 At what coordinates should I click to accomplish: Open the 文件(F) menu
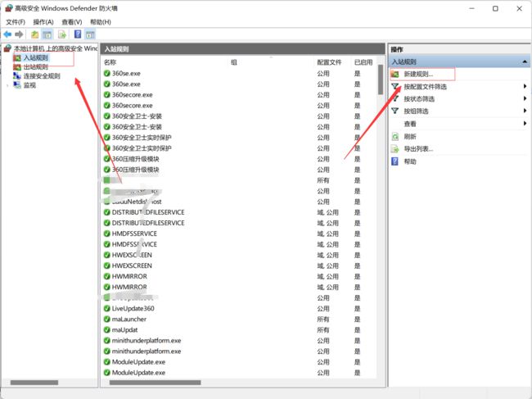pos(16,22)
